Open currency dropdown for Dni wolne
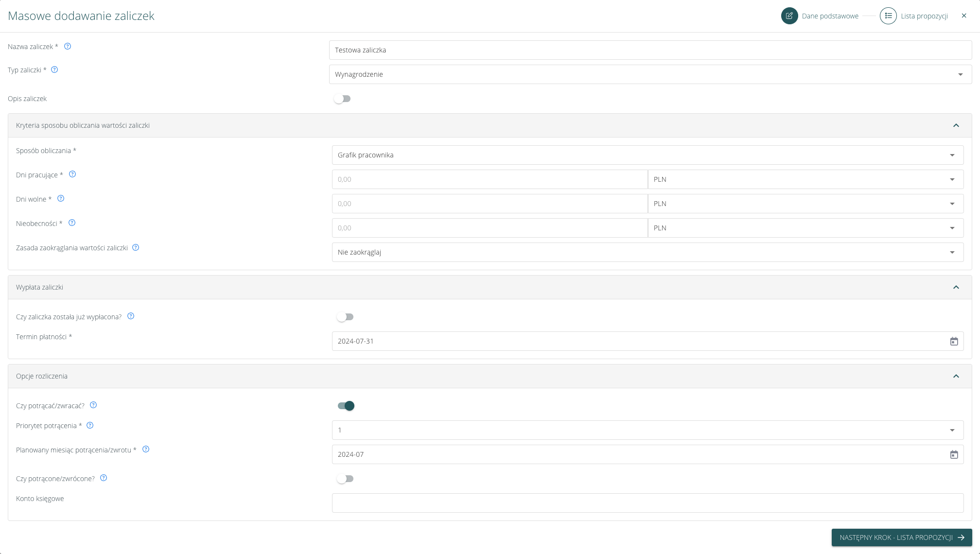Viewport: 980px width, 554px height. (x=805, y=204)
